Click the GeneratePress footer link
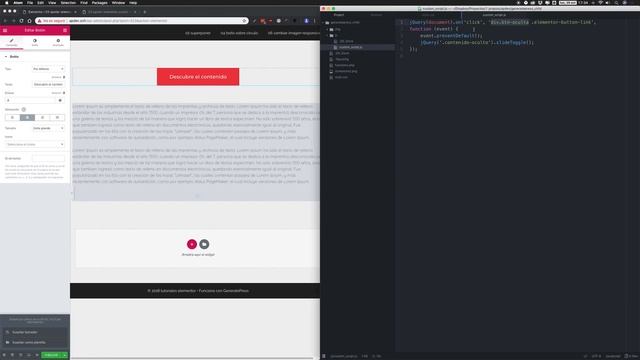 pyautogui.click(x=236, y=291)
